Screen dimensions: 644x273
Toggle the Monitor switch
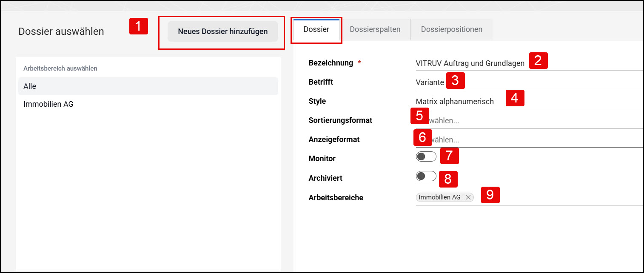tap(426, 157)
